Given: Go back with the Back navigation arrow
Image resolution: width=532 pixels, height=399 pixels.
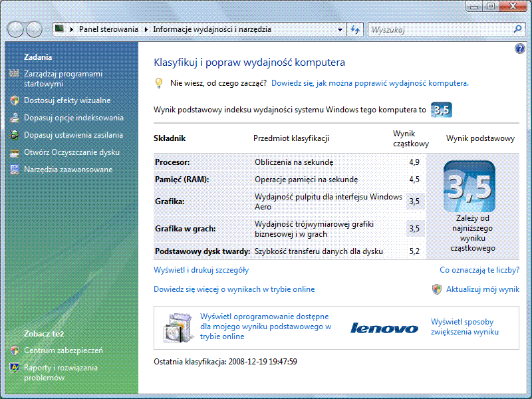Looking at the screenshot, I should [15, 29].
